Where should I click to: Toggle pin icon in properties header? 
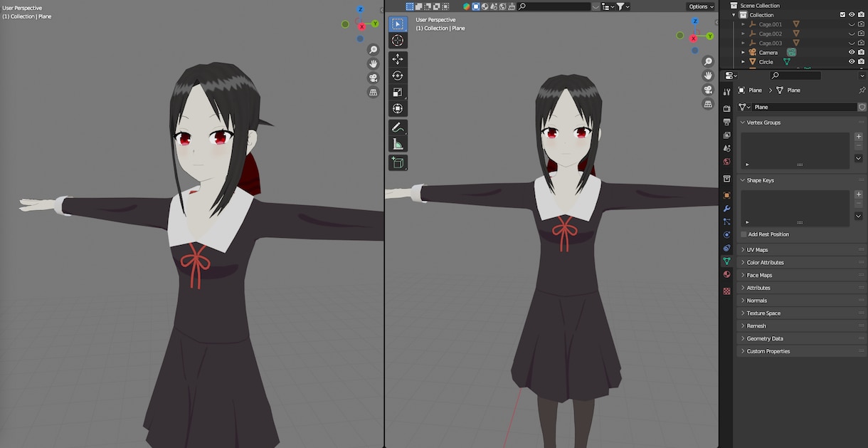coord(862,90)
